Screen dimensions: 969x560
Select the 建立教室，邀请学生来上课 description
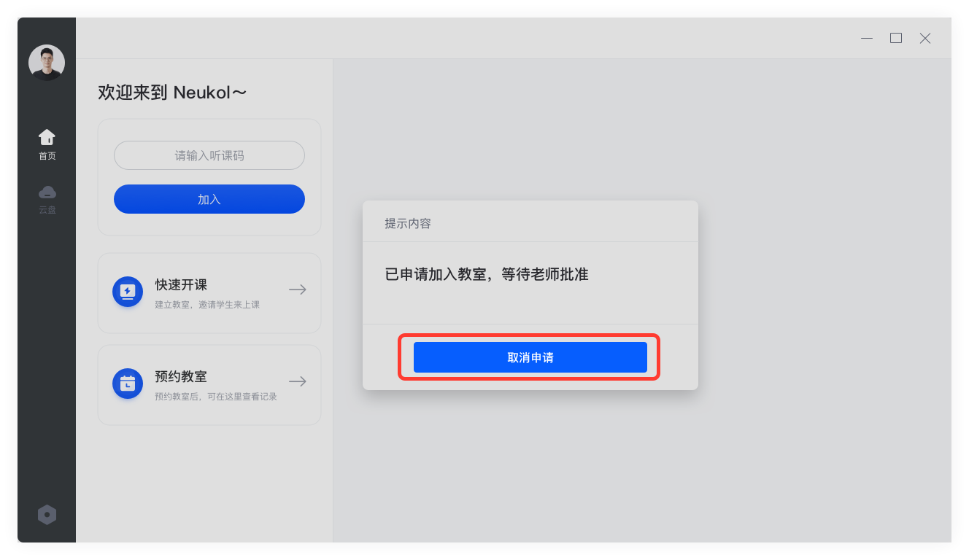coord(207,305)
